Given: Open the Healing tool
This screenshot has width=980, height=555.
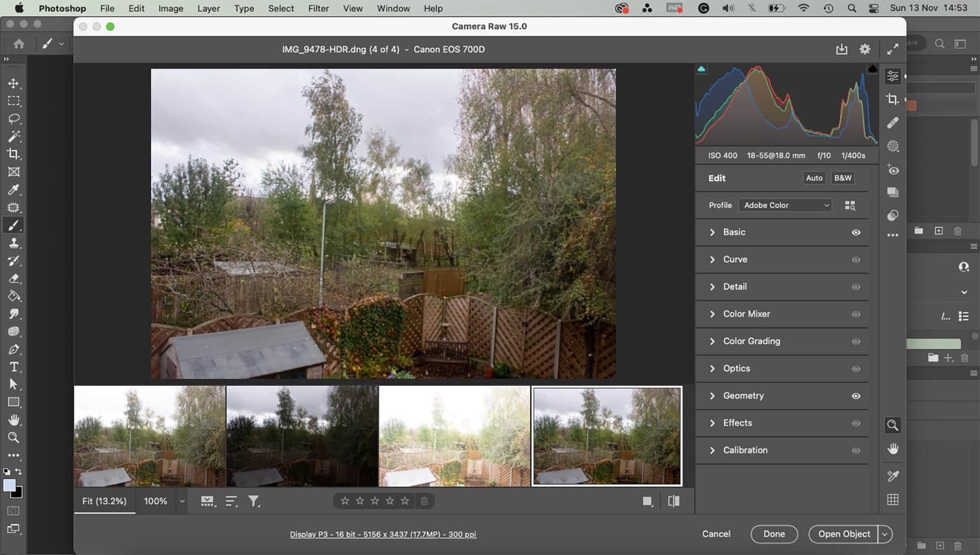Looking at the screenshot, I should (x=892, y=122).
